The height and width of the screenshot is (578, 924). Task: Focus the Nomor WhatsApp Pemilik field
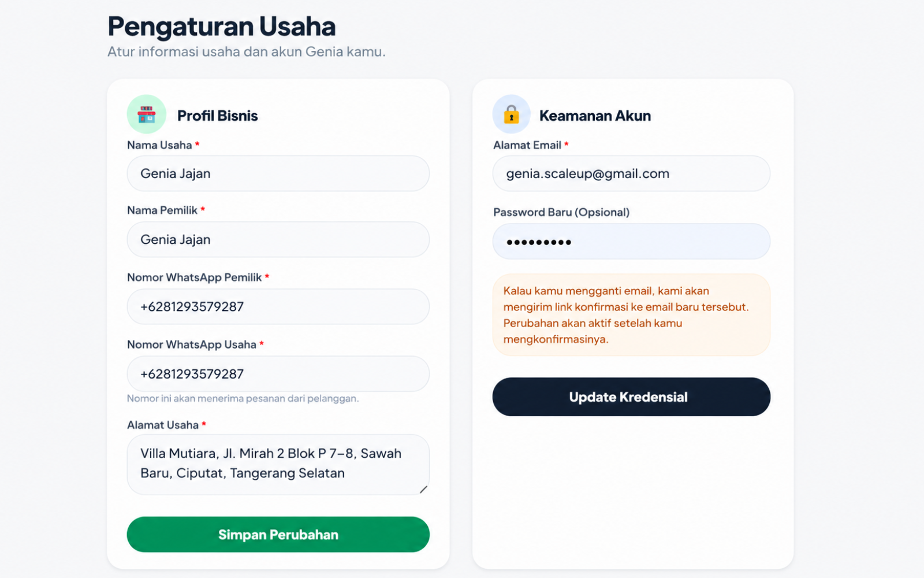[278, 306]
